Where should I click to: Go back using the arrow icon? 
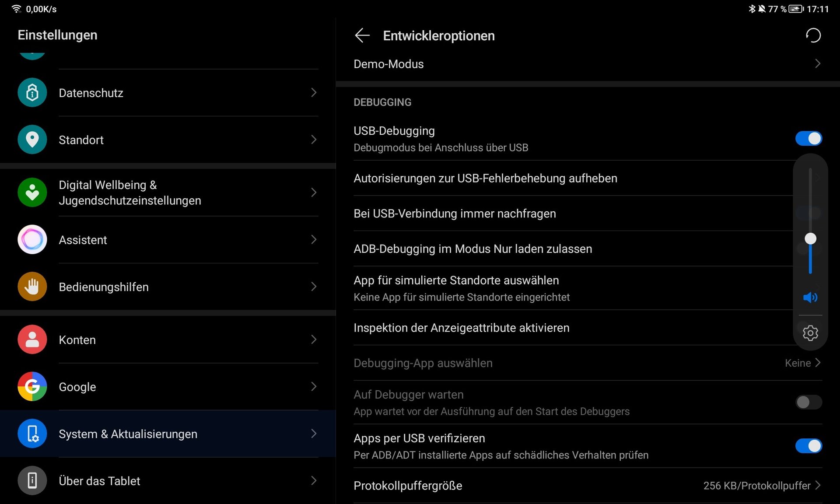(x=362, y=35)
